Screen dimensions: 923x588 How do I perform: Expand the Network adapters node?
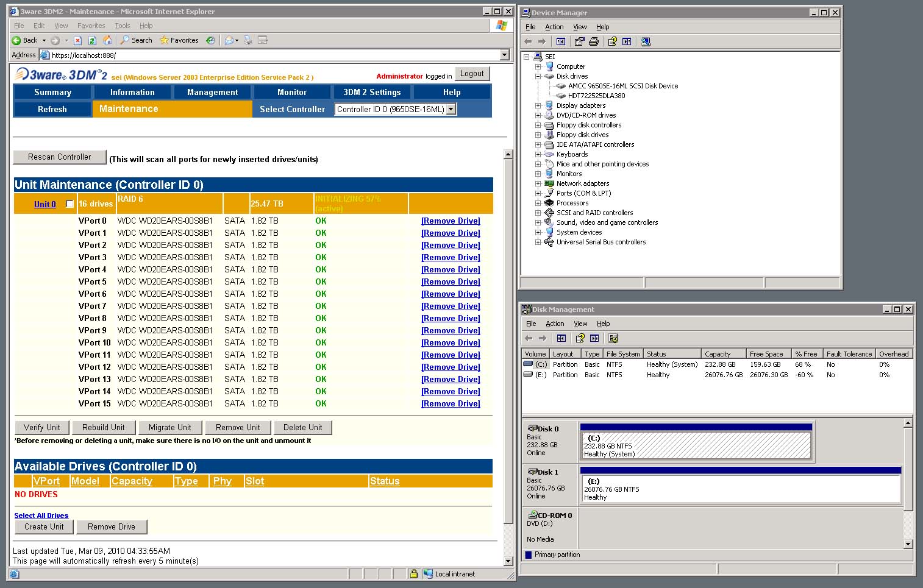(538, 183)
